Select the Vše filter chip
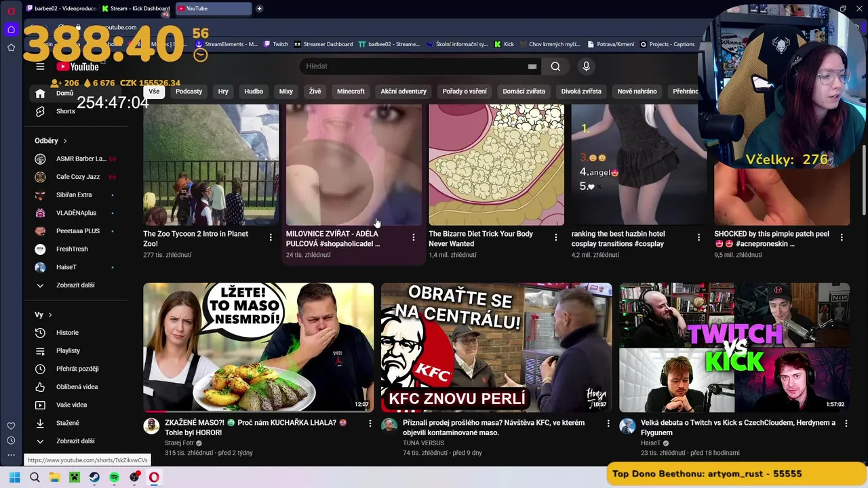This screenshot has width=868, height=488. 154,91
